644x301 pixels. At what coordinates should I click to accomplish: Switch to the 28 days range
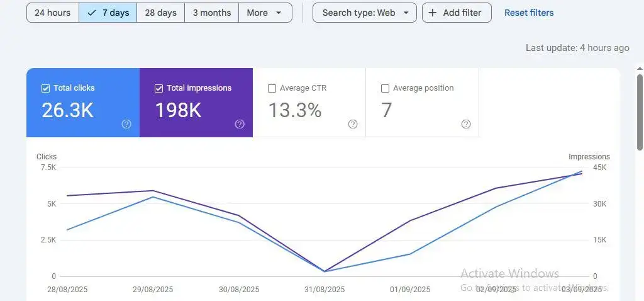(160, 13)
